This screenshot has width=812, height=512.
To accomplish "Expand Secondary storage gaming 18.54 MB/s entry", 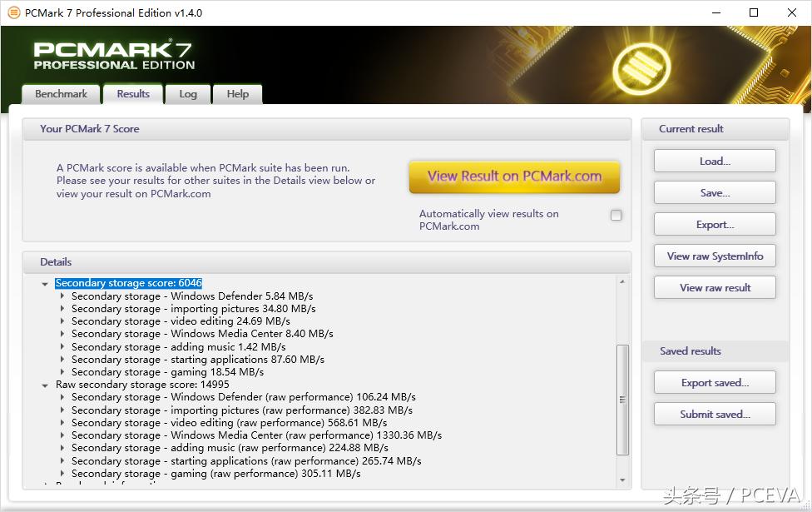I will point(62,373).
